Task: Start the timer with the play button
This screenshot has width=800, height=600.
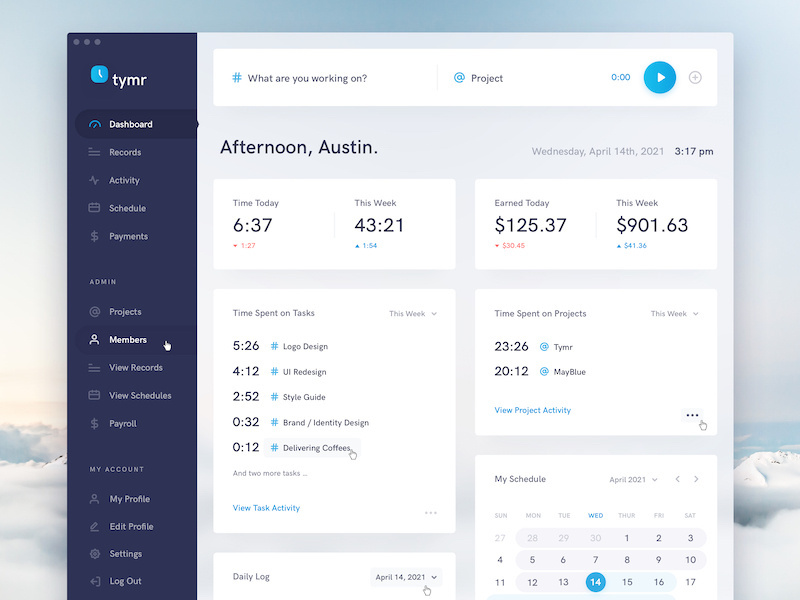Action: [x=660, y=78]
